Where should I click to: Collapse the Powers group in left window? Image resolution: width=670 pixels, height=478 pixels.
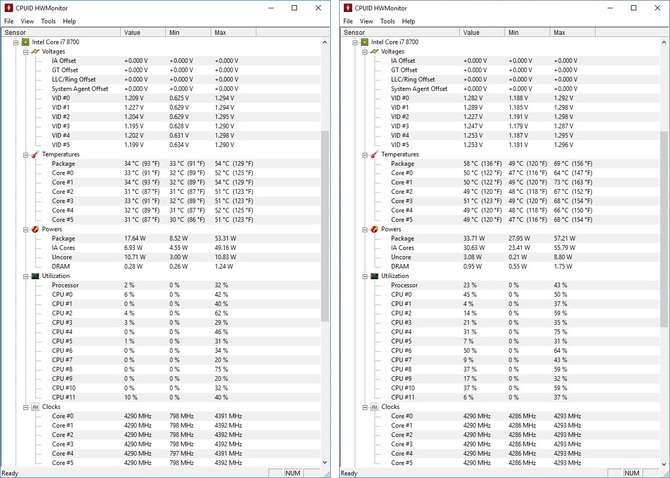tap(26, 229)
